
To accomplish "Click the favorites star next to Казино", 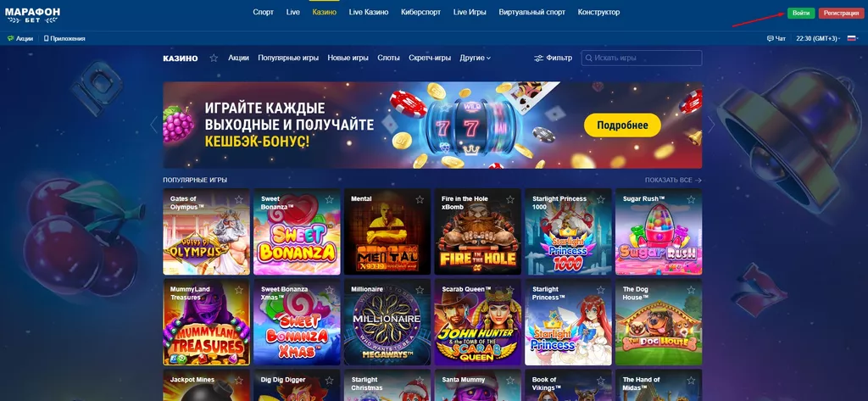I will [x=214, y=58].
